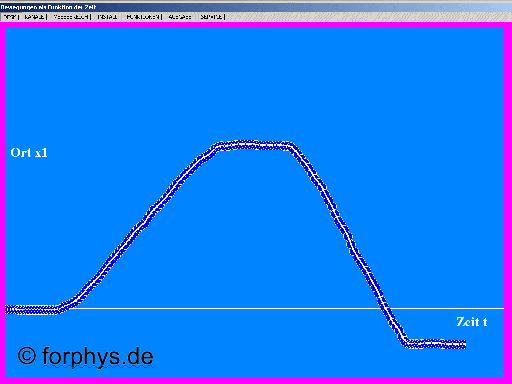Image resolution: width=512 pixels, height=384 pixels.
Task: Click the copyright symbol before forphys.de
Action: [x=27, y=356]
